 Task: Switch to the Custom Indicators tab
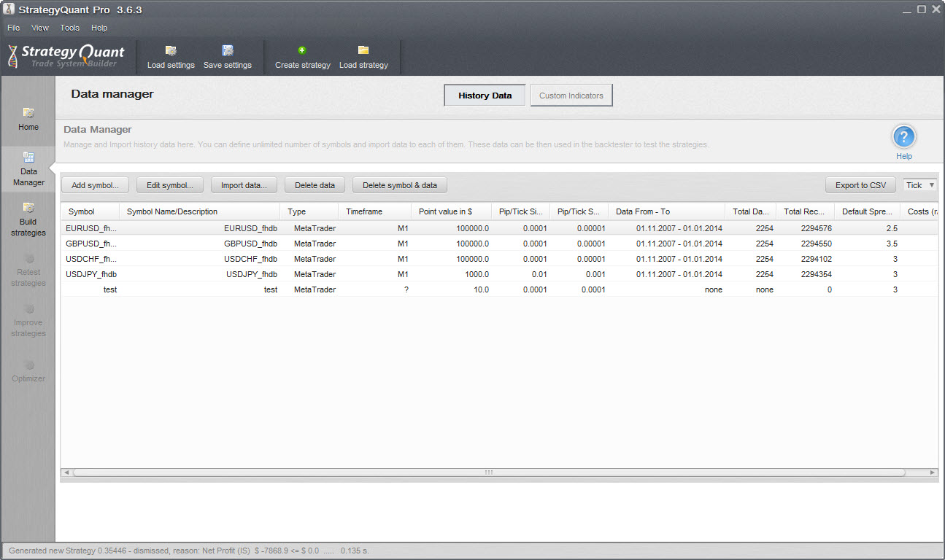pyautogui.click(x=571, y=96)
